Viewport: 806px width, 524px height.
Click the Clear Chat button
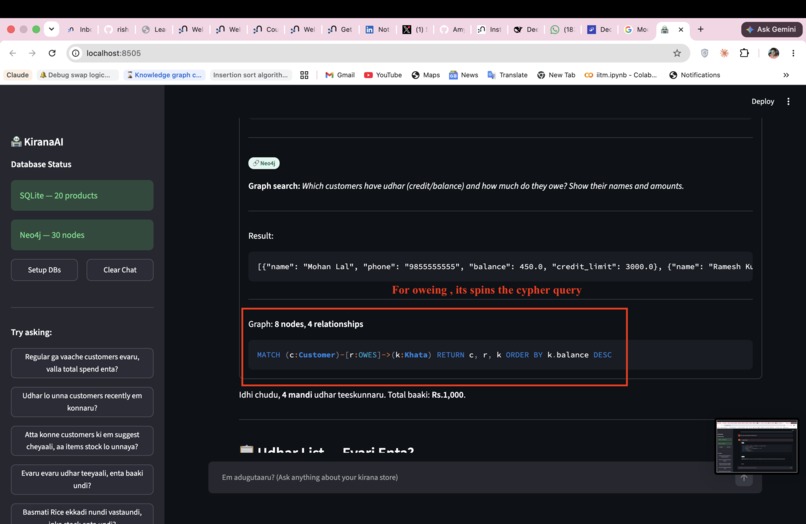pyautogui.click(x=120, y=270)
